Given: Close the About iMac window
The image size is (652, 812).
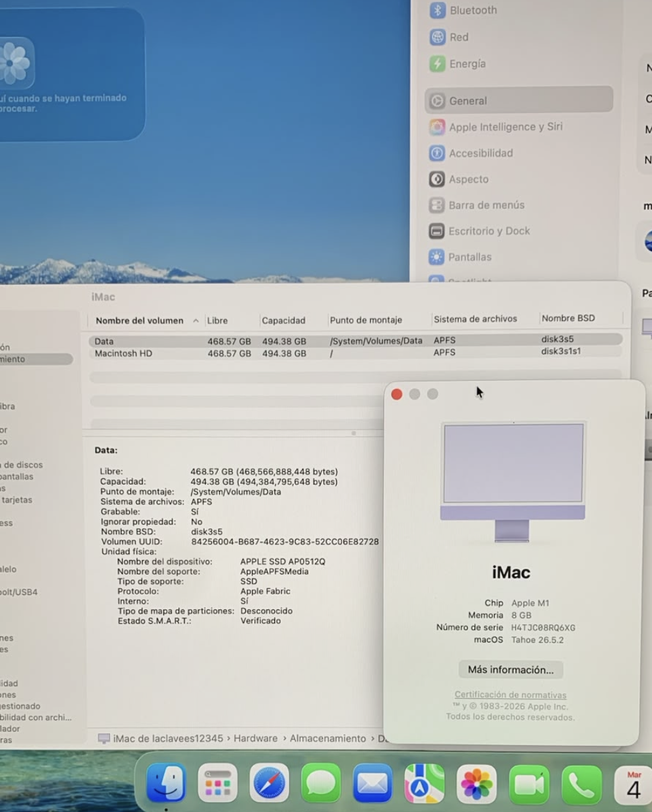Looking at the screenshot, I should 397,394.
